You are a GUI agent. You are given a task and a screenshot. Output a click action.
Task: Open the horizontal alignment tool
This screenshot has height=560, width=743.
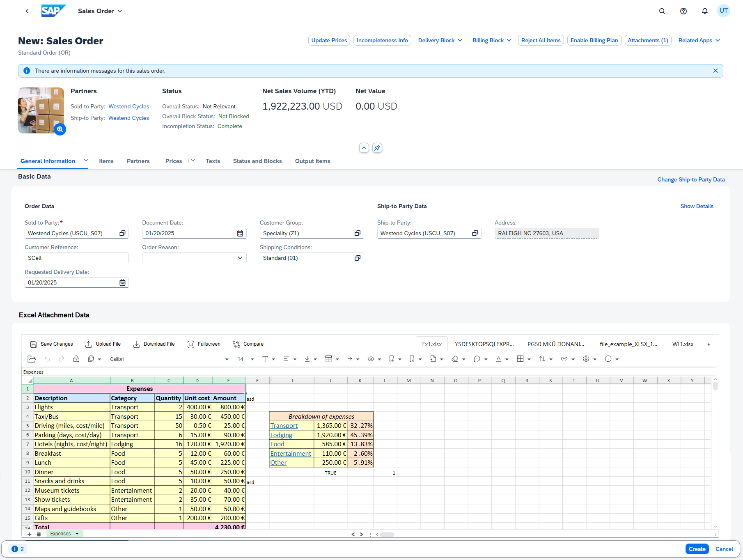point(287,359)
